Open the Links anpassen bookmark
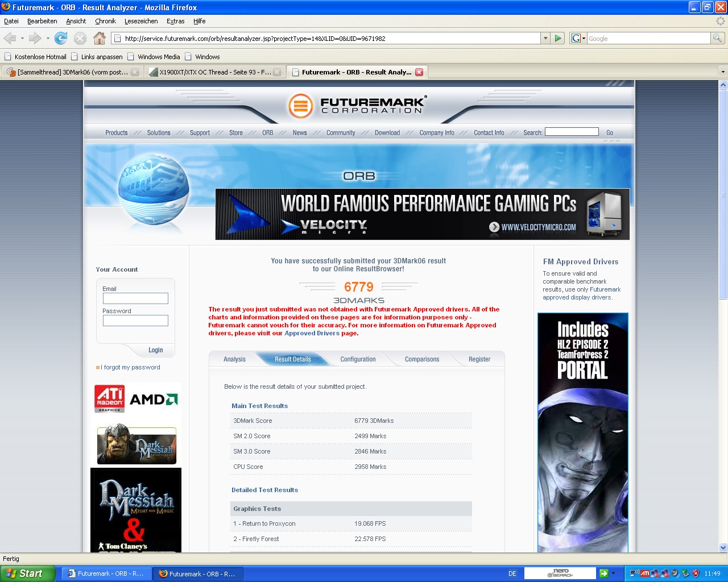 pyautogui.click(x=97, y=57)
